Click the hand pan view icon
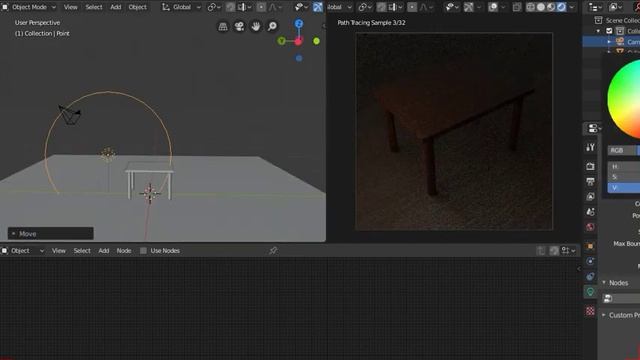The width and height of the screenshot is (640, 360). (x=256, y=27)
